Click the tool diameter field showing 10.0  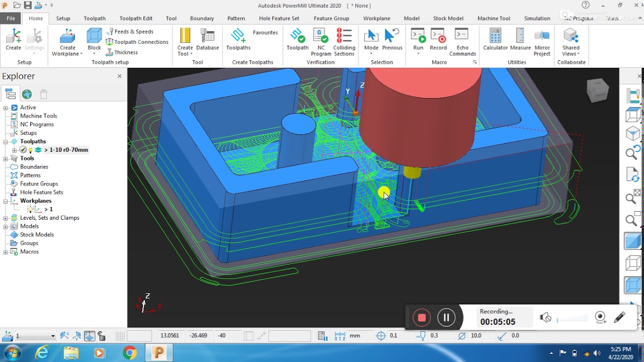pyautogui.click(x=480, y=336)
